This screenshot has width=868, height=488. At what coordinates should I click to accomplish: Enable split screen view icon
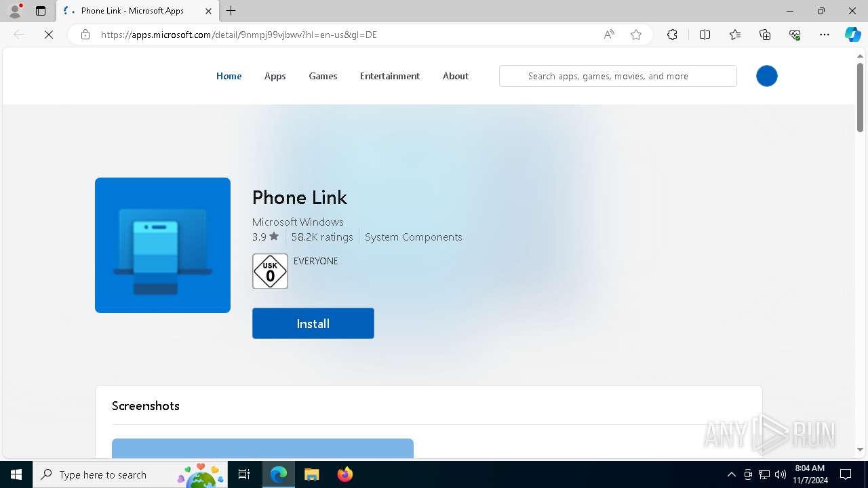point(705,35)
